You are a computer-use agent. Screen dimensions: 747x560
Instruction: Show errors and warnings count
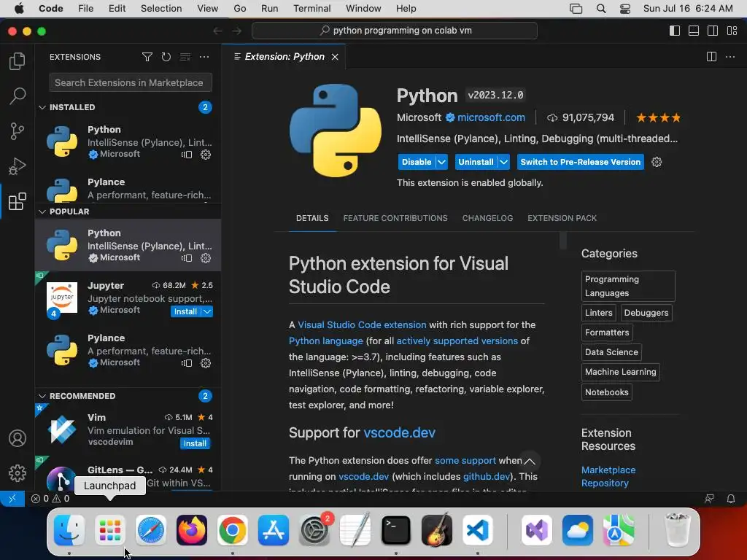50,499
